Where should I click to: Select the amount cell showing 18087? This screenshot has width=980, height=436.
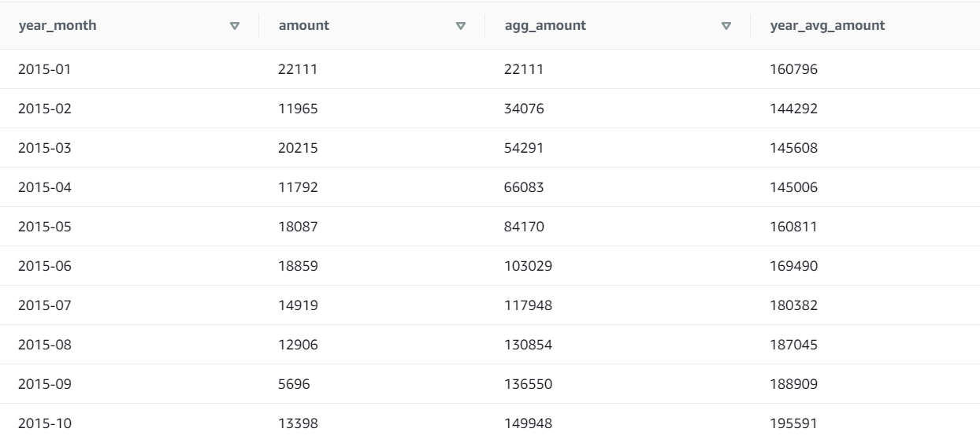click(x=298, y=227)
